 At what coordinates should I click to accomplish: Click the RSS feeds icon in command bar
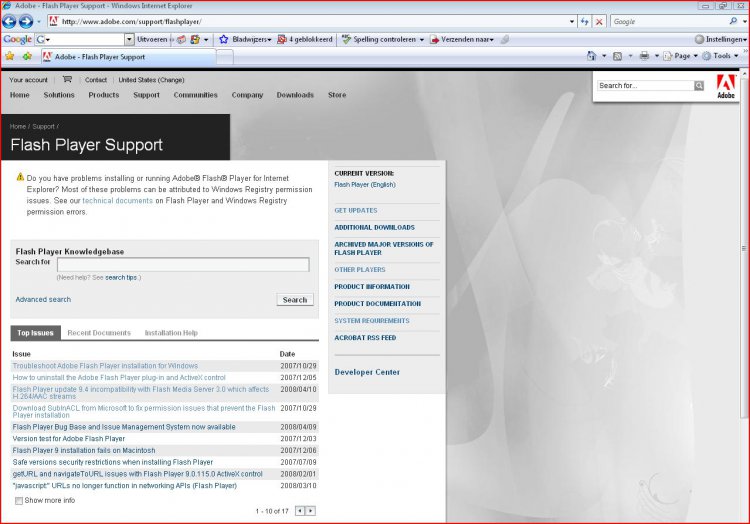point(618,56)
